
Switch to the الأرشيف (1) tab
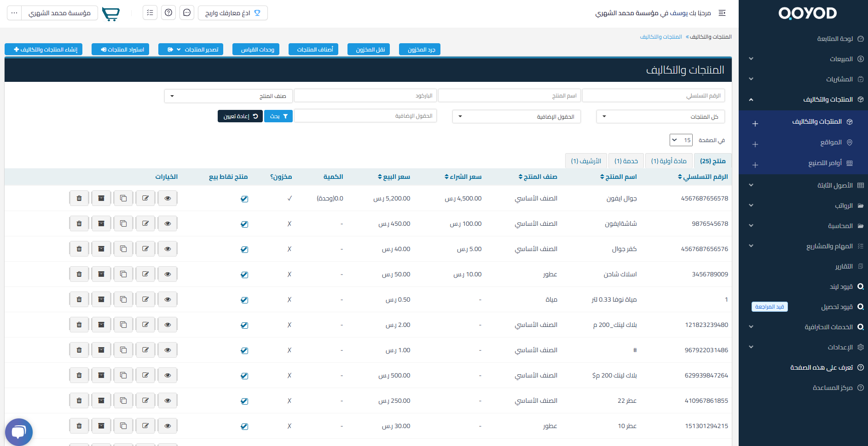point(586,161)
